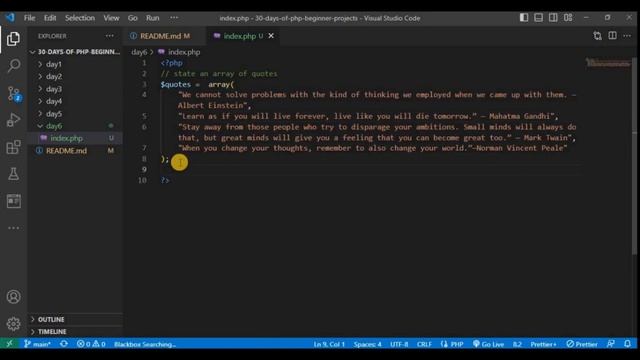The image size is (640, 360).
Task: Close the index.php editor tab
Action: coord(271,36)
